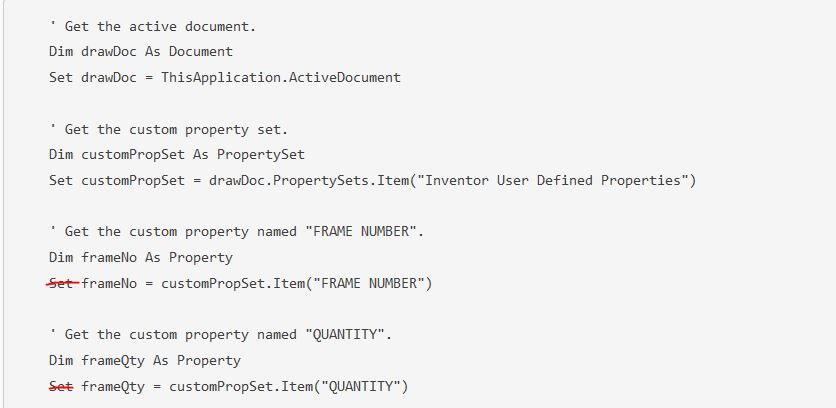Image resolution: width=836 pixels, height=408 pixels.
Task: Click the "Inventor User Defined Properties" string
Action: (553, 181)
